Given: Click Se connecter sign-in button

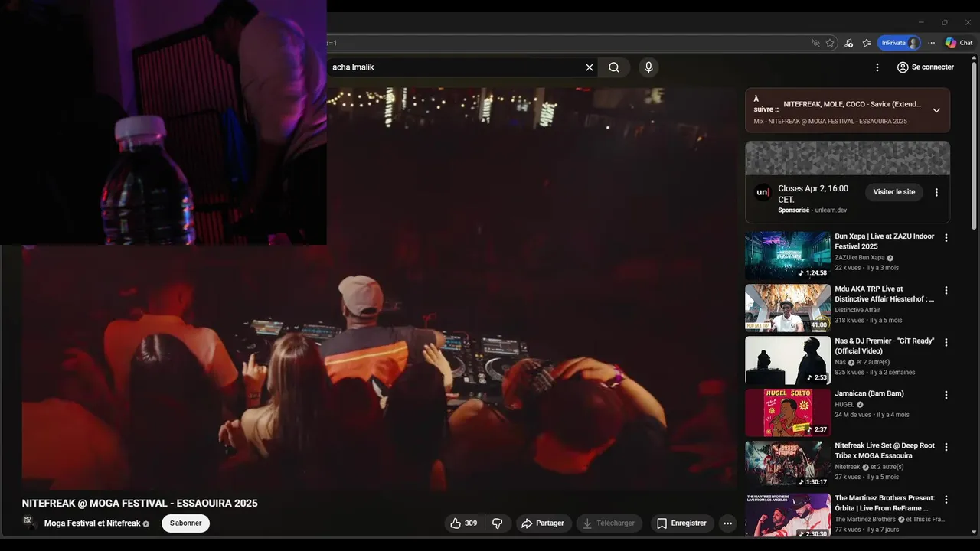Looking at the screenshot, I should tap(925, 67).
